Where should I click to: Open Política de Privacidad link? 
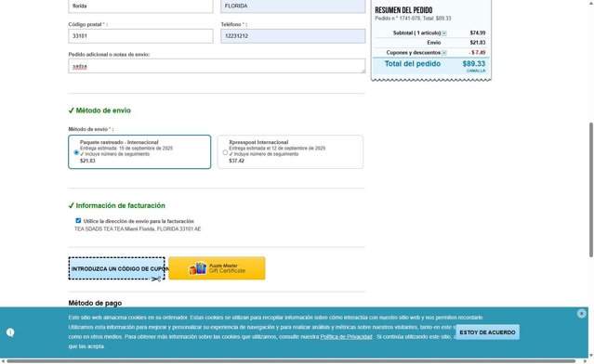coord(346,337)
